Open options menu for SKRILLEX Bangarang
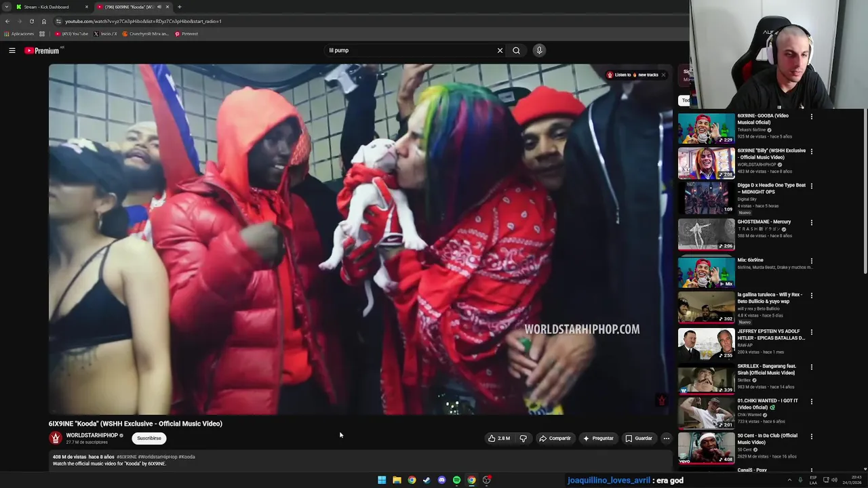 tap(811, 367)
